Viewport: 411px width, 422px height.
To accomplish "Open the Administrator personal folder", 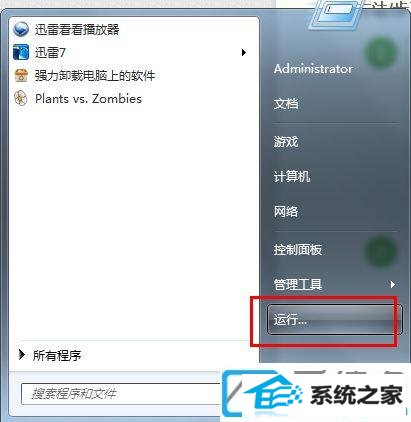I will 313,69.
